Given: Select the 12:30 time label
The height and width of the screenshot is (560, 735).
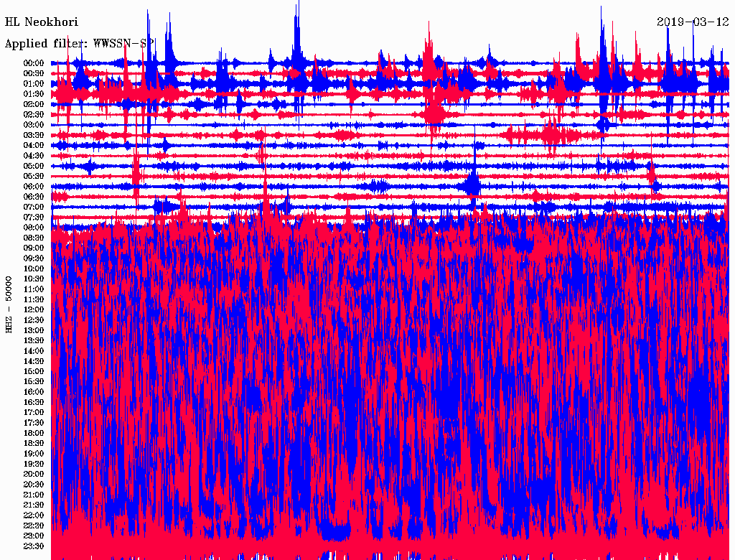Looking at the screenshot, I should (x=34, y=320).
